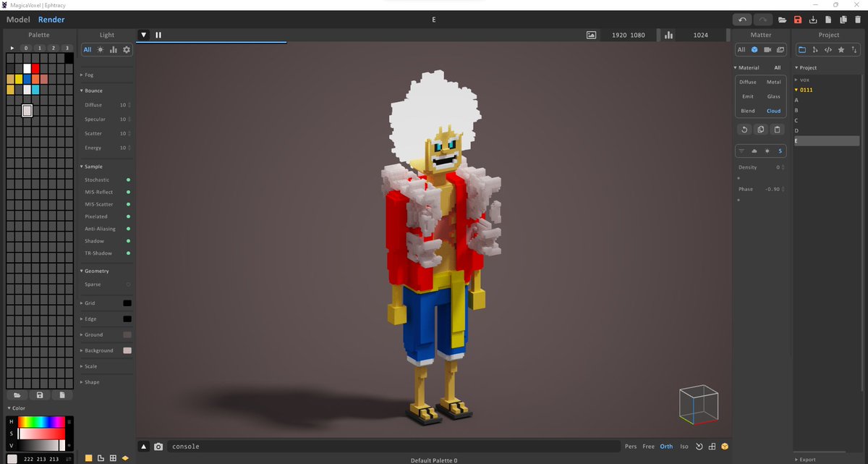Open palette file with the folder button
This screenshot has width=868, height=464.
17,395
